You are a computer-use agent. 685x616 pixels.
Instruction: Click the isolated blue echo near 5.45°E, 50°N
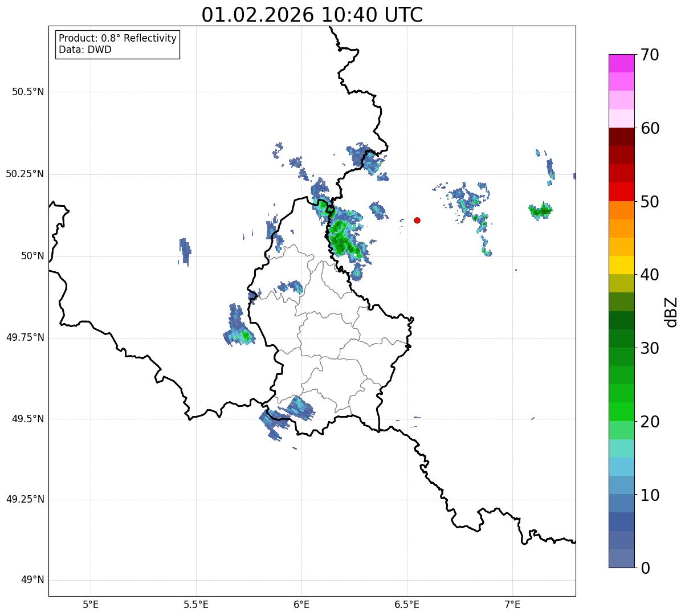click(x=185, y=251)
